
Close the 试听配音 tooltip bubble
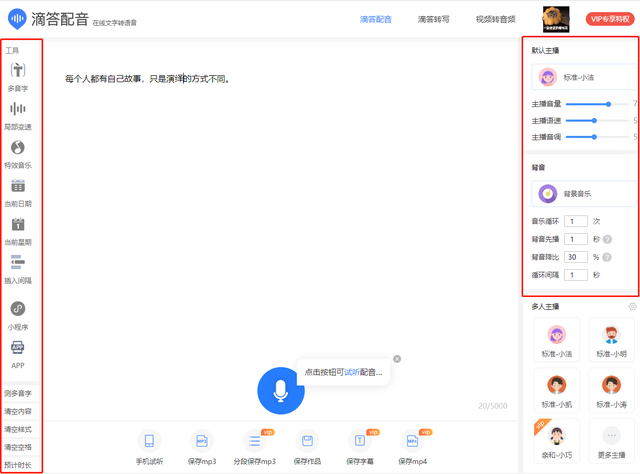coord(397,359)
